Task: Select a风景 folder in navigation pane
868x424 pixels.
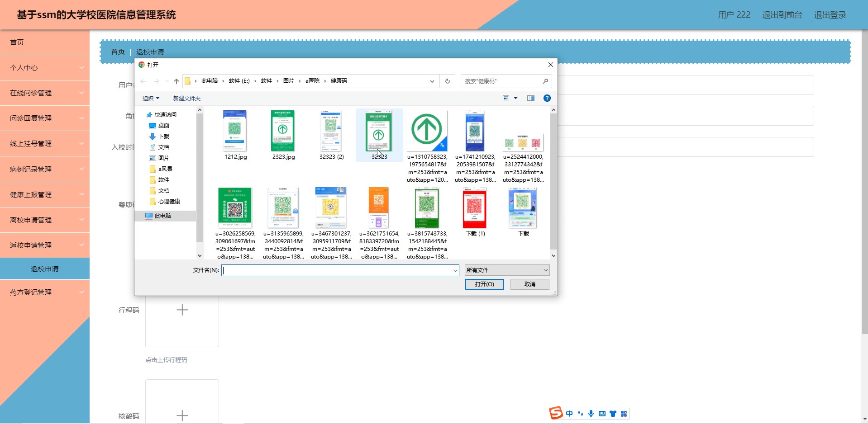Action: [165, 169]
